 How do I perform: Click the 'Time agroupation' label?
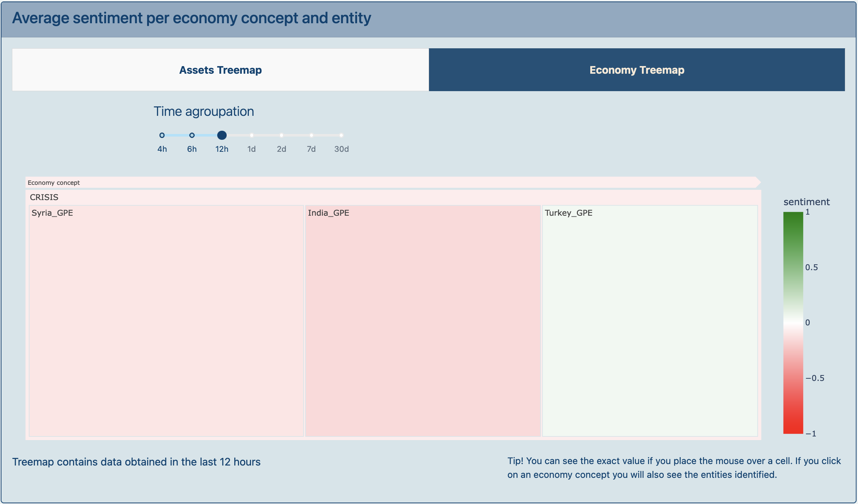tap(204, 111)
